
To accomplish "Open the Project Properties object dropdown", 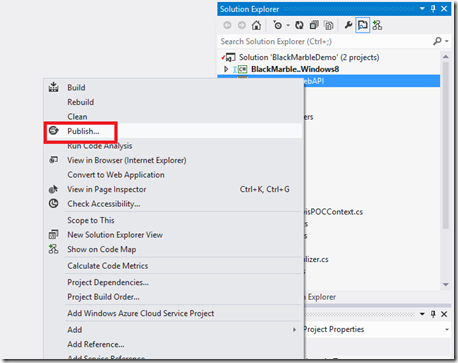I will click(447, 329).
